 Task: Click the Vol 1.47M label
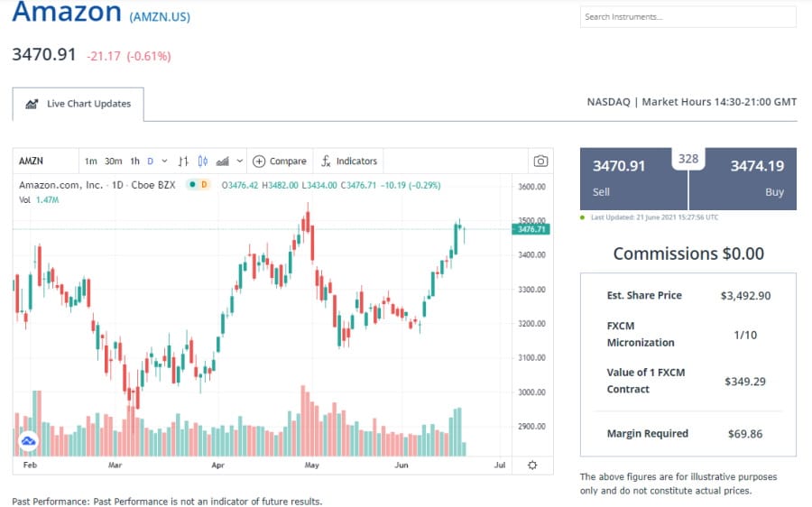(x=39, y=200)
